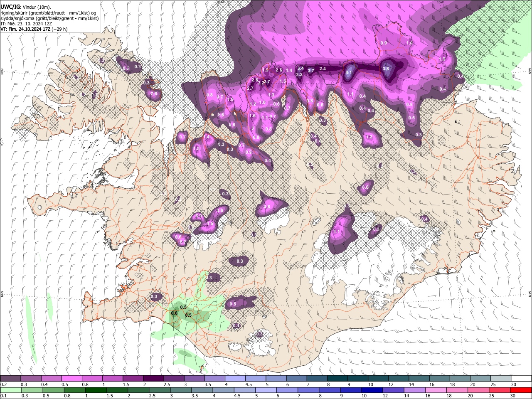Click the dark navy blue swatch in the lower scale

click(x=371, y=390)
